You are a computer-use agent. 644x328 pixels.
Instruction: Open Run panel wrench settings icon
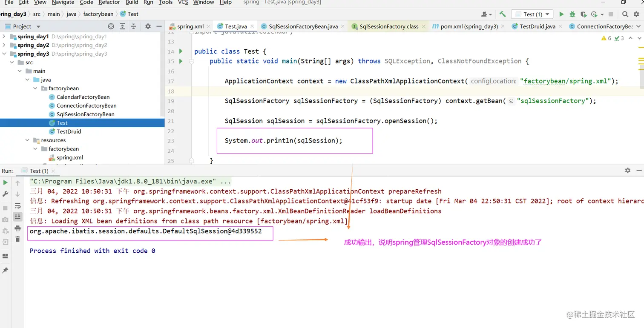(x=5, y=194)
